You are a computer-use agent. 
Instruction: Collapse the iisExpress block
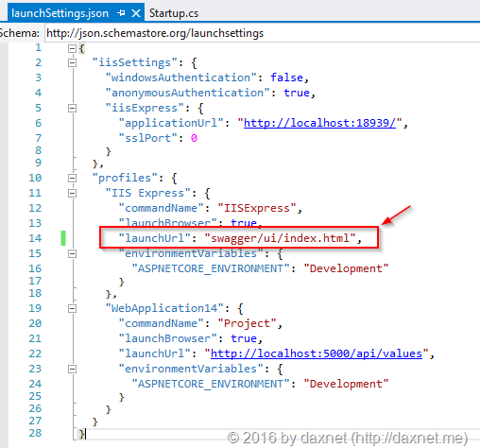coord(72,109)
